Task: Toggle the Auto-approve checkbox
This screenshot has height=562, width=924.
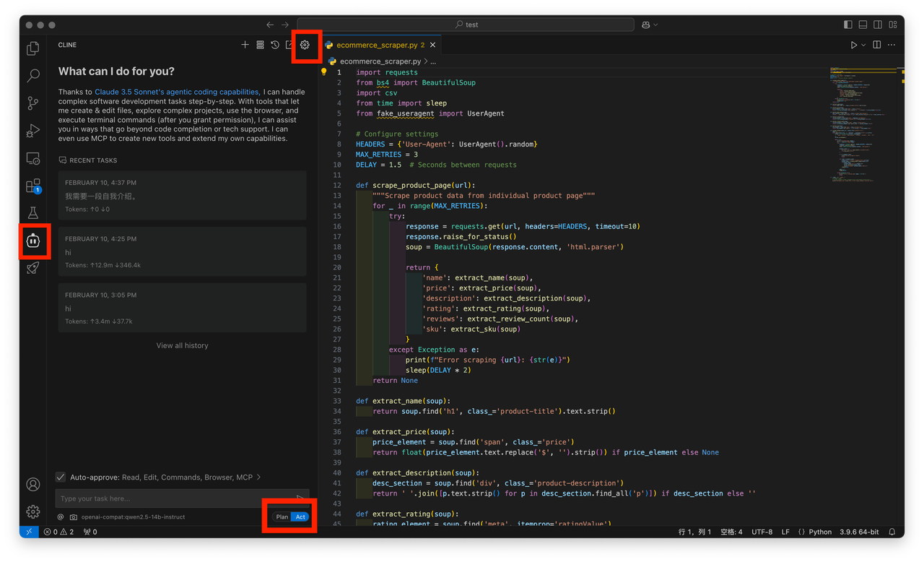Action: (x=61, y=477)
